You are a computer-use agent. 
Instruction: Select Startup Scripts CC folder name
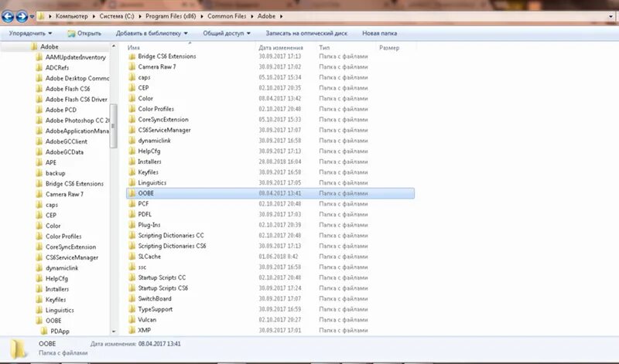162,277
